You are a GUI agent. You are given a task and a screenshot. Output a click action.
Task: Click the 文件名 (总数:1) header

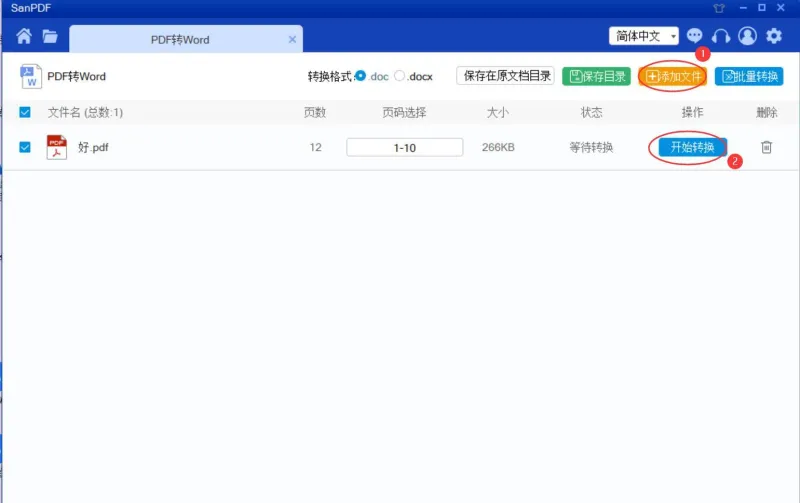[85, 112]
